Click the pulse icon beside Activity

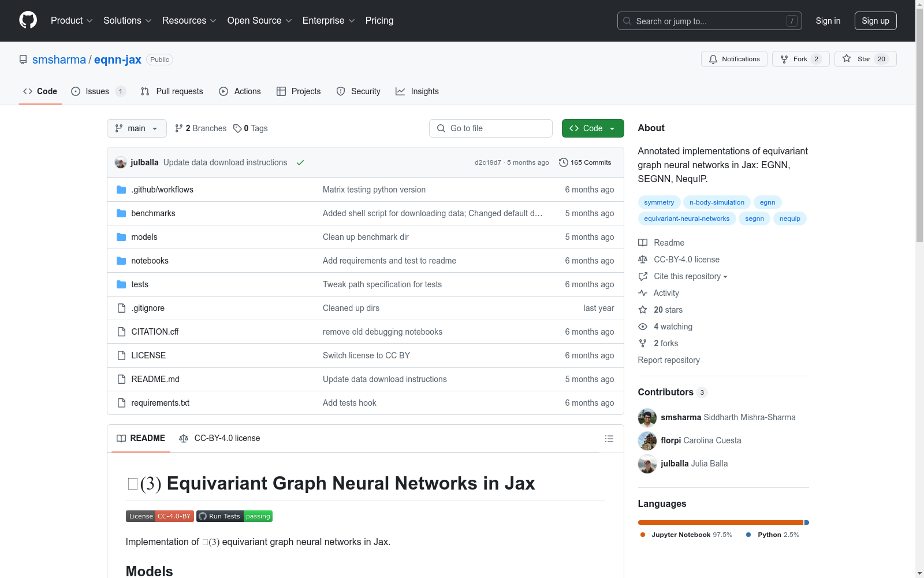pyautogui.click(x=643, y=293)
